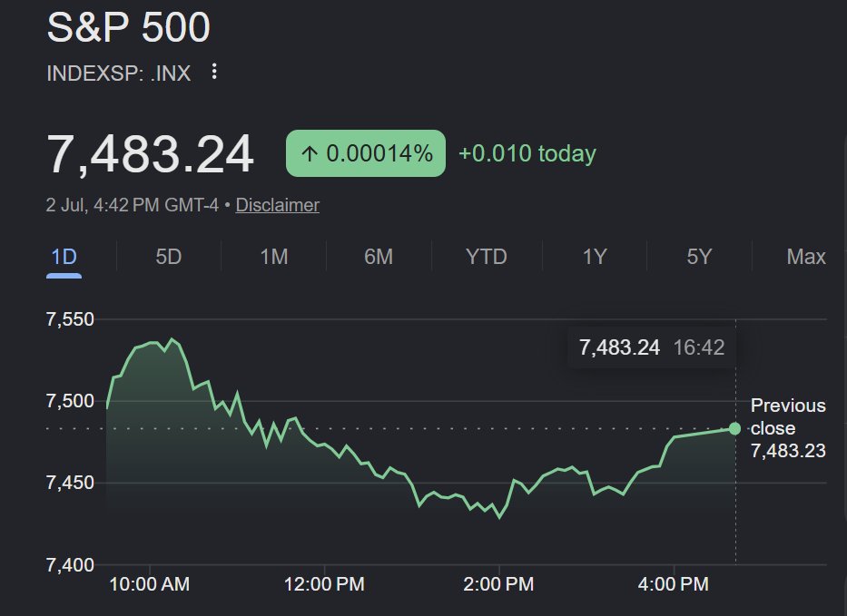Show the 6M chart range

pyautogui.click(x=379, y=257)
